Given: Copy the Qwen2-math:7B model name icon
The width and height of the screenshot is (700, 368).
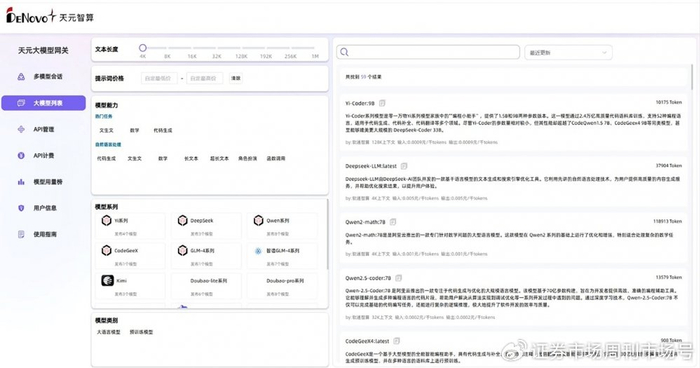Looking at the screenshot, I should 393,222.
